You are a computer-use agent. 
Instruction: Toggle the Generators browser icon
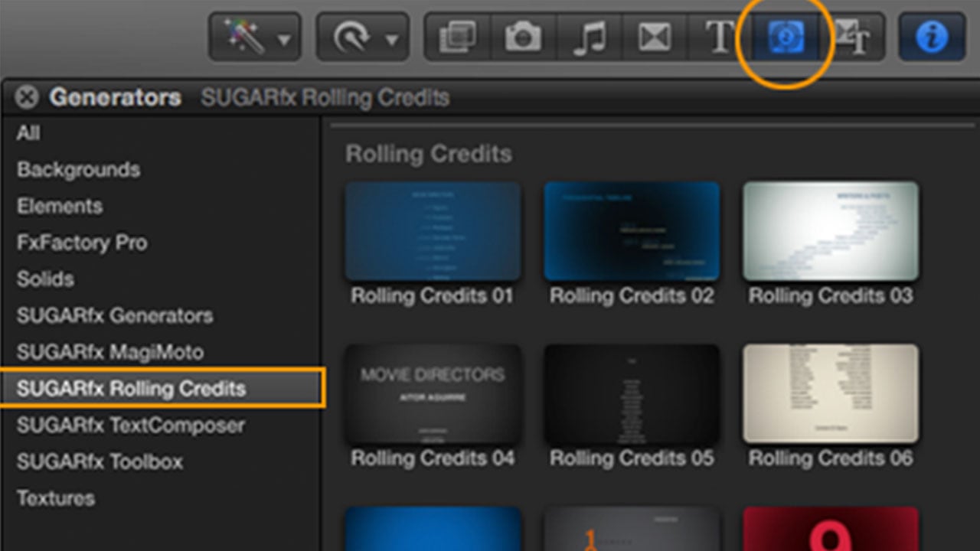(x=786, y=37)
